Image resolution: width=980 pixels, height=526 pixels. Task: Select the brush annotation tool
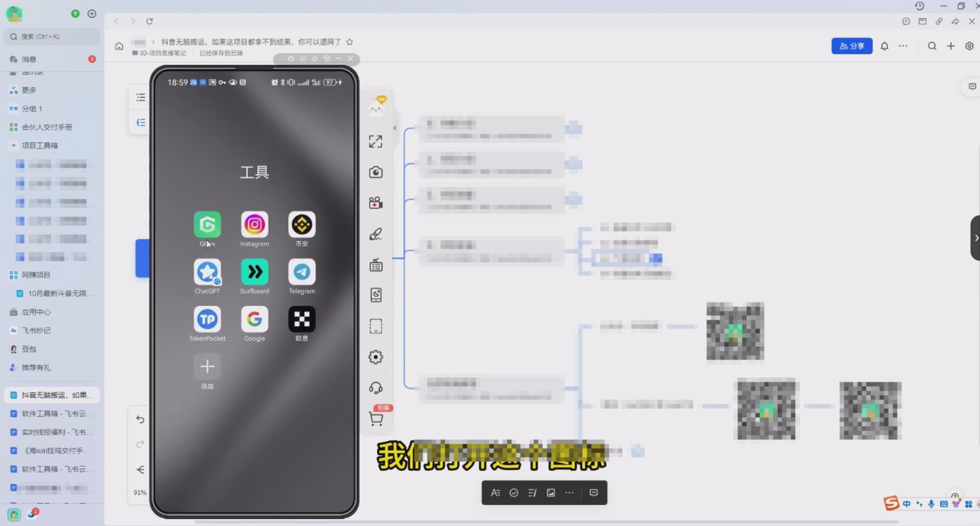[376, 234]
